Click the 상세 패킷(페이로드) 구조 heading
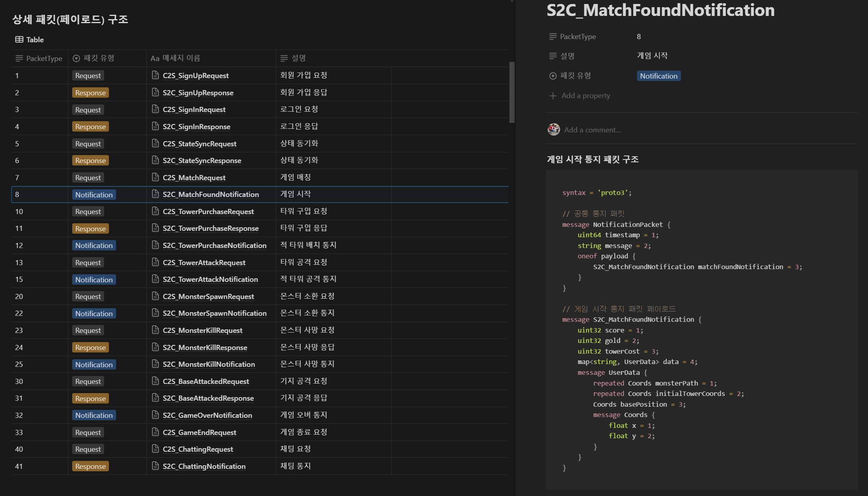This screenshot has width=868, height=496. pos(70,19)
